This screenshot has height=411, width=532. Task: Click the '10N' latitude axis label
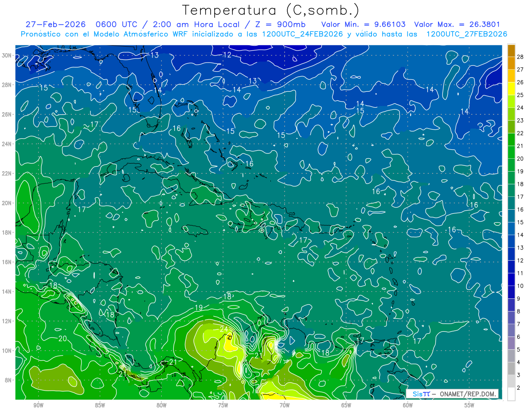7,351
